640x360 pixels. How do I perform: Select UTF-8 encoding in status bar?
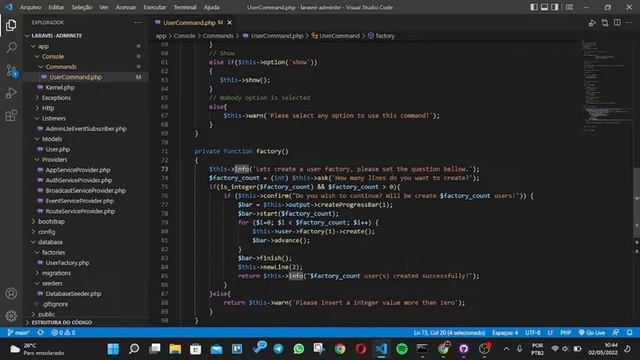click(x=533, y=333)
